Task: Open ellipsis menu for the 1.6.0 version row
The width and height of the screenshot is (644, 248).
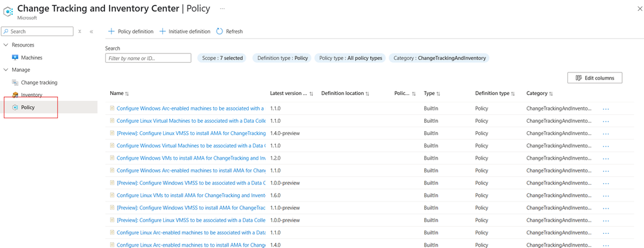Action: coord(605,196)
